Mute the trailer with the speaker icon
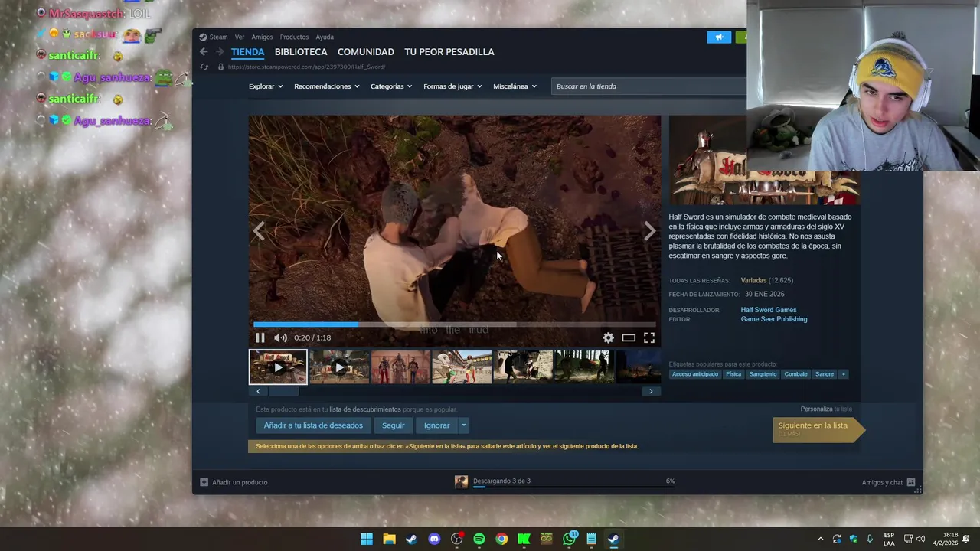 pyautogui.click(x=280, y=337)
